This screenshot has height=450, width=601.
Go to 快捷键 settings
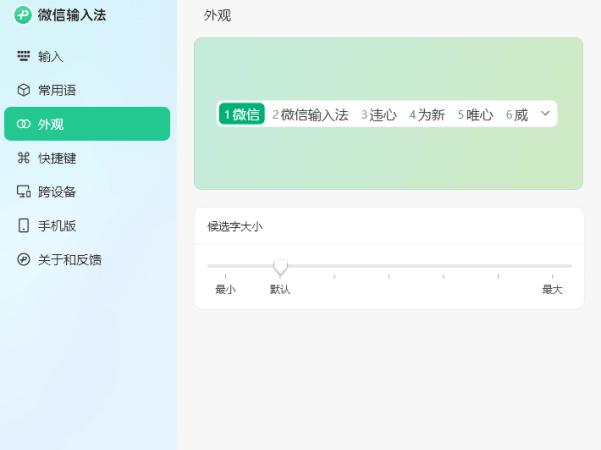click(x=87, y=158)
